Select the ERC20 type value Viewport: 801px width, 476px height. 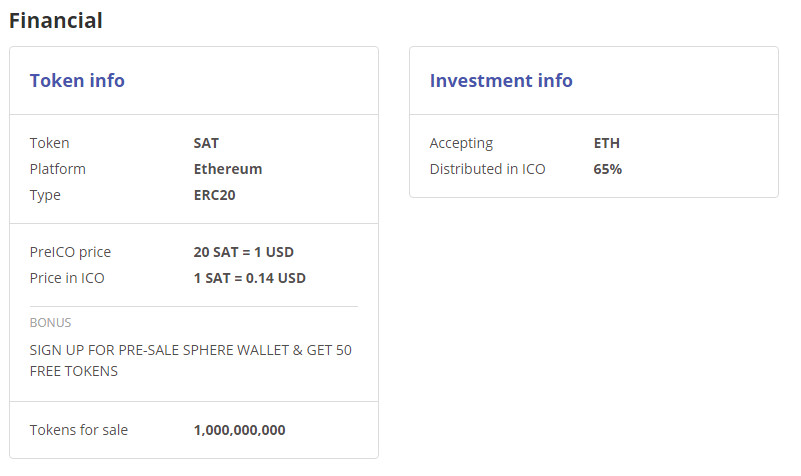point(215,195)
